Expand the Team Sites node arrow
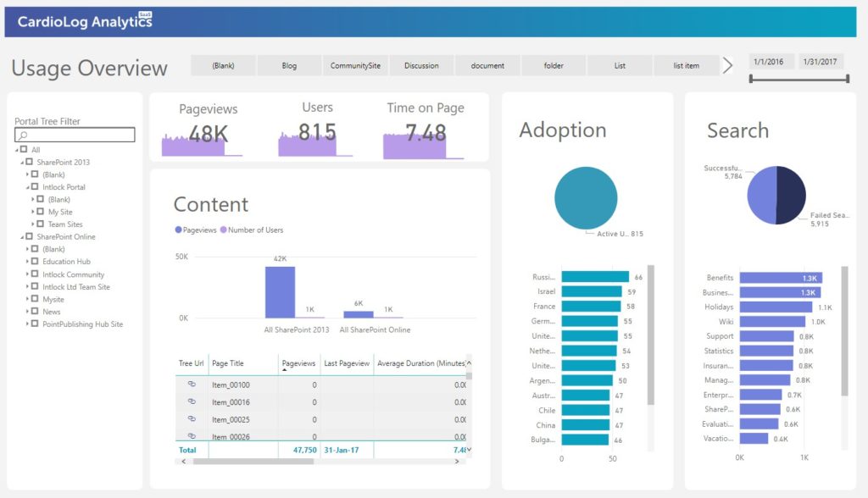The height and width of the screenshot is (498, 868). coord(33,224)
